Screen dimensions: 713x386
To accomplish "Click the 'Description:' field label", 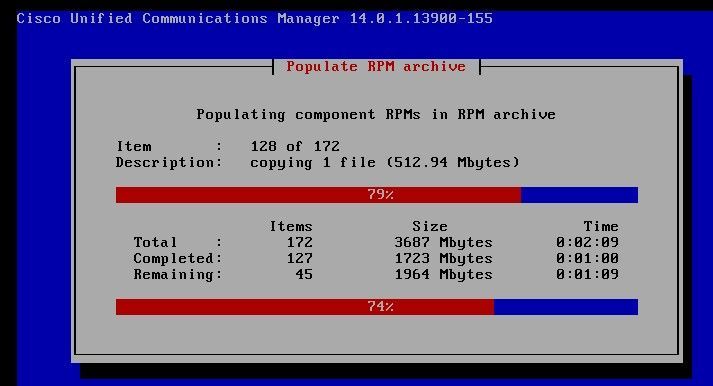I will click(x=169, y=163).
